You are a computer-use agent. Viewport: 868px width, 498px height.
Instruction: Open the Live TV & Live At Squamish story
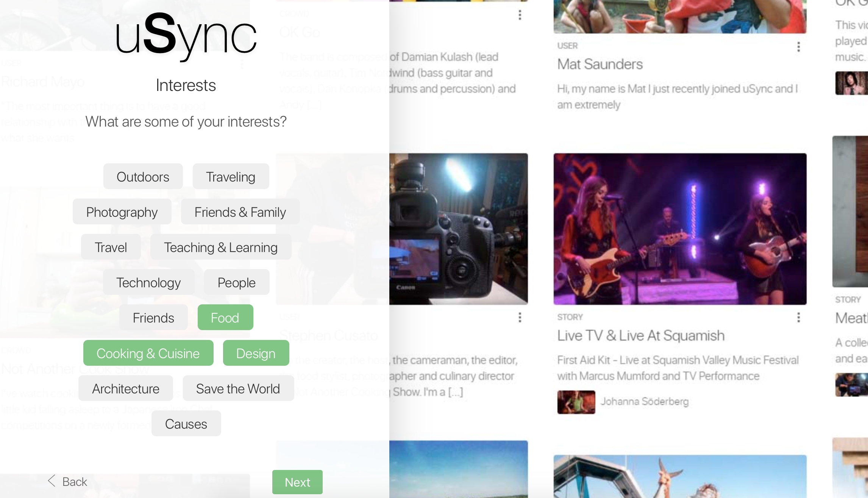tap(641, 336)
